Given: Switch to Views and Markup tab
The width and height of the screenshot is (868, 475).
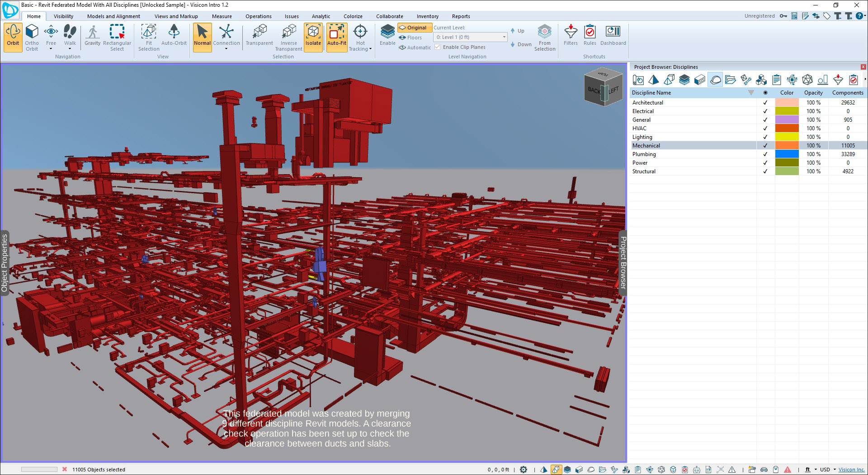Looking at the screenshot, I should pos(176,16).
